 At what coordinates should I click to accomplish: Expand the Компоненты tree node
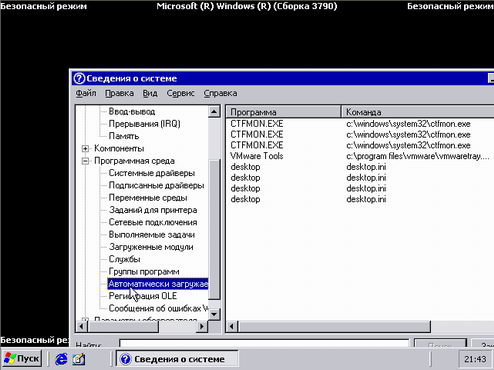(85, 148)
